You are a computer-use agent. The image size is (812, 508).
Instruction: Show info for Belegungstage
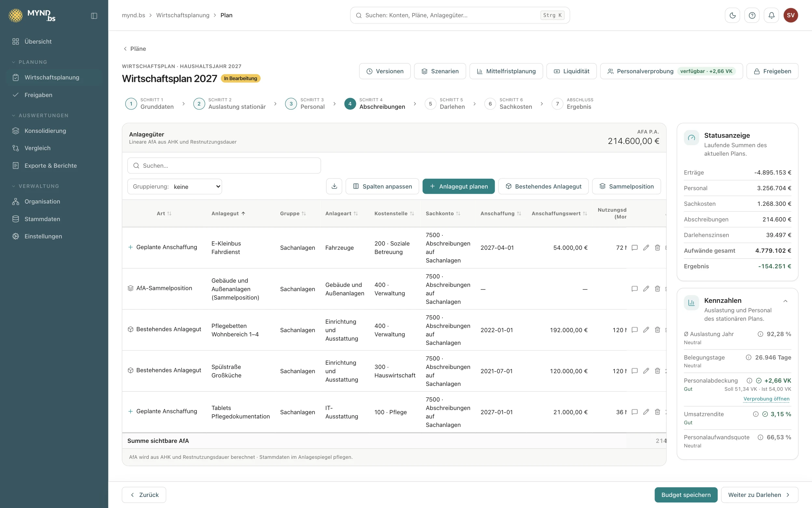[x=749, y=358]
